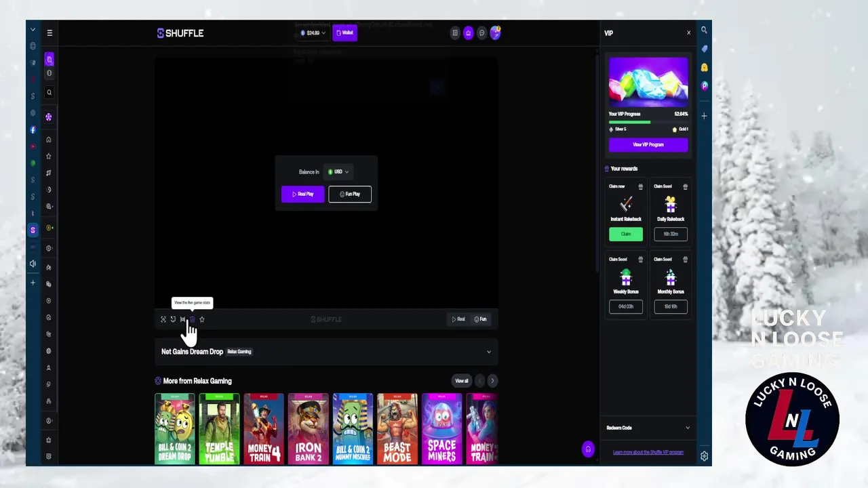868x488 pixels.
Task: Open the Shuffle hamburger menu
Action: (50, 33)
